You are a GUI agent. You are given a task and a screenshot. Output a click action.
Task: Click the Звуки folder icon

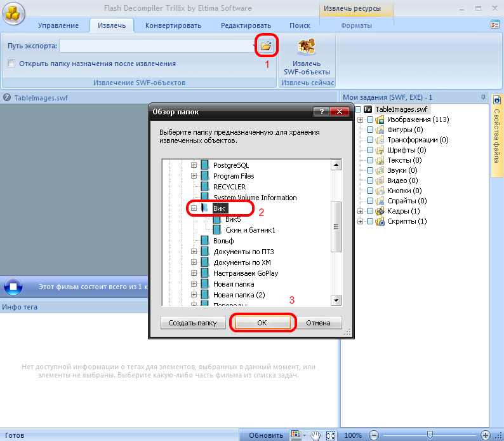[x=380, y=170]
